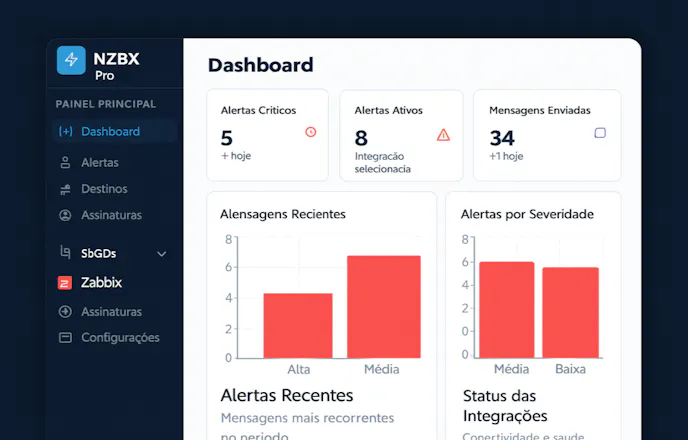688x440 pixels.
Task: Select the SbGDs section label
Action: pyautogui.click(x=99, y=254)
